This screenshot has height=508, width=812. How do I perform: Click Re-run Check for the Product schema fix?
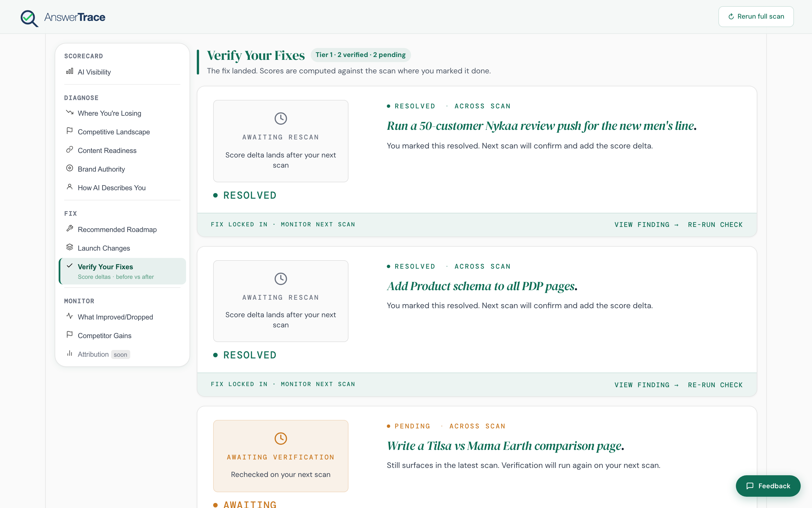click(715, 385)
